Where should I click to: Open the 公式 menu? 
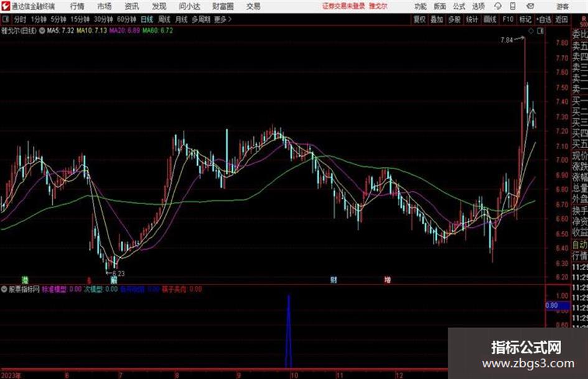click(459, 6)
